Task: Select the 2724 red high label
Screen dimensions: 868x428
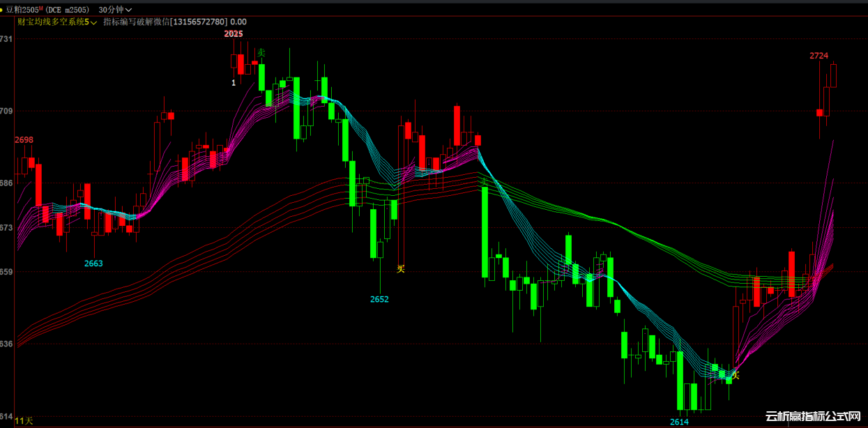Action: [818, 56]
